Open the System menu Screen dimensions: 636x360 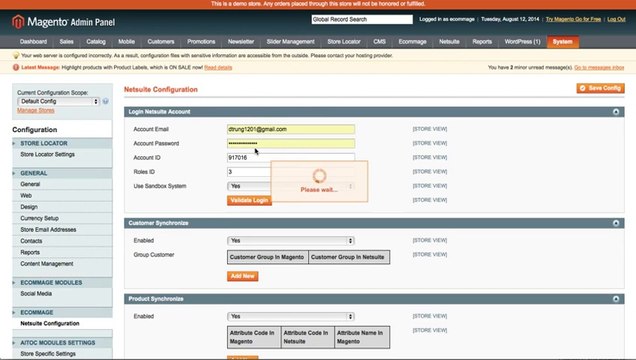[x=563, y=42]
